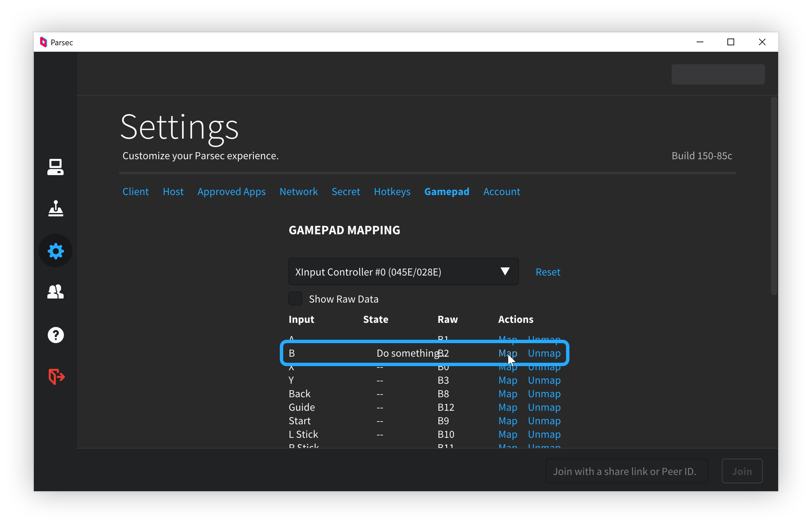Screen dimensions: 812x524
Task: Click the share link or Peer ID field
Action: click(x=627, y=471)
